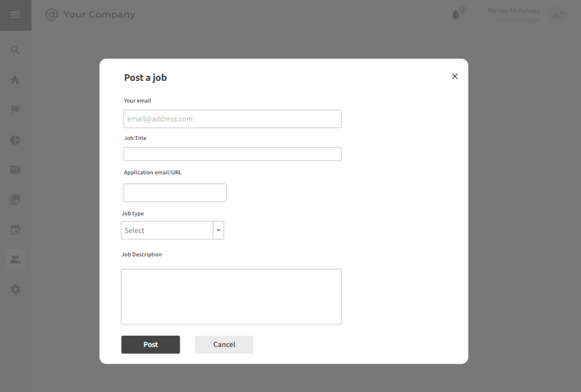Click the notifications bell icon
Viewport: 581px width, 392px height.
455,15
